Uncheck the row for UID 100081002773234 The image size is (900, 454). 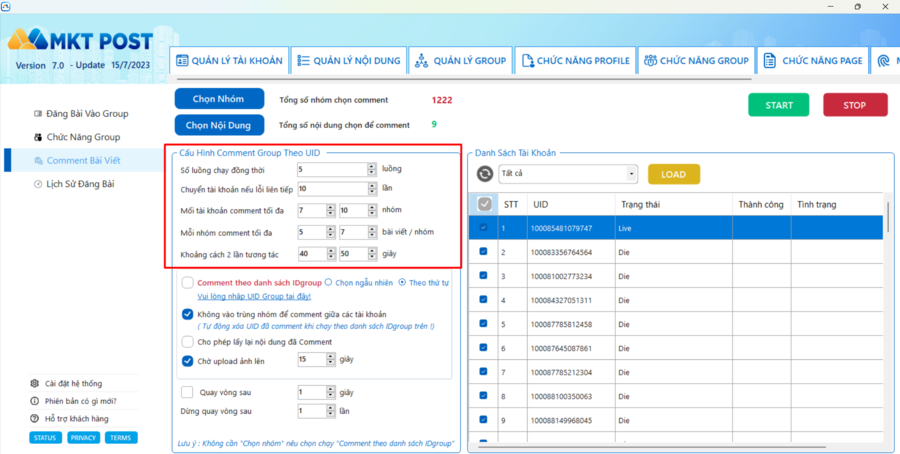tap(483, 275)
